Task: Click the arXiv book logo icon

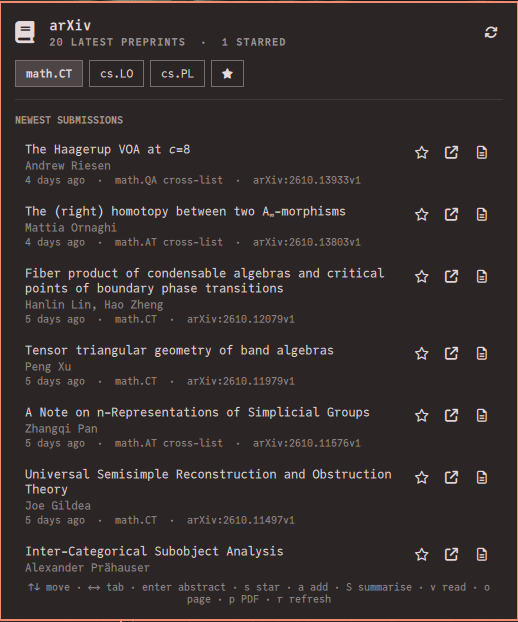Action: click(25, 32)
